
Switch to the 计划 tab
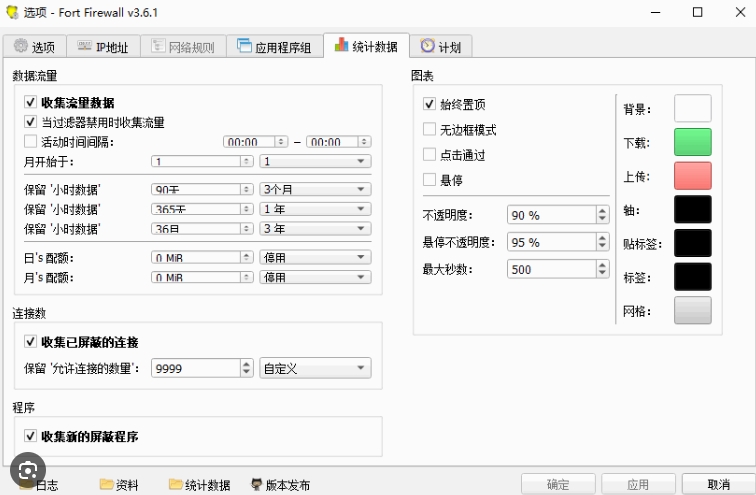(x=441, y=47)
